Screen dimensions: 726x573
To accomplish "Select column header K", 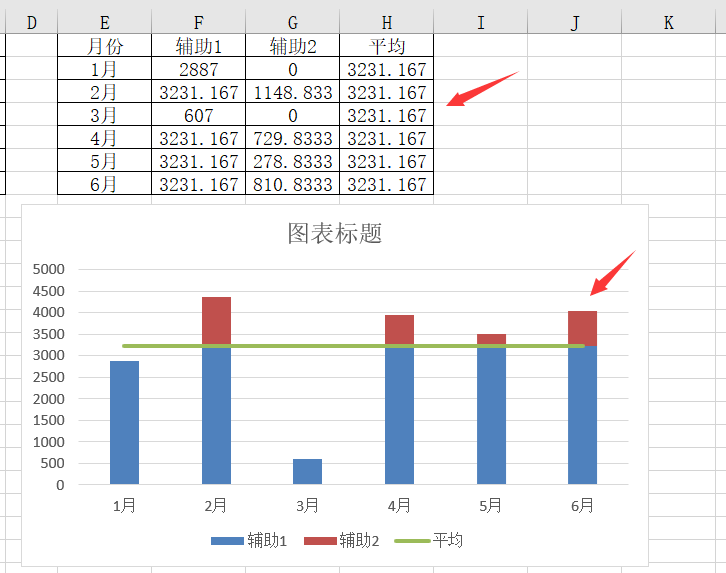I will click(x=669, y=22).
